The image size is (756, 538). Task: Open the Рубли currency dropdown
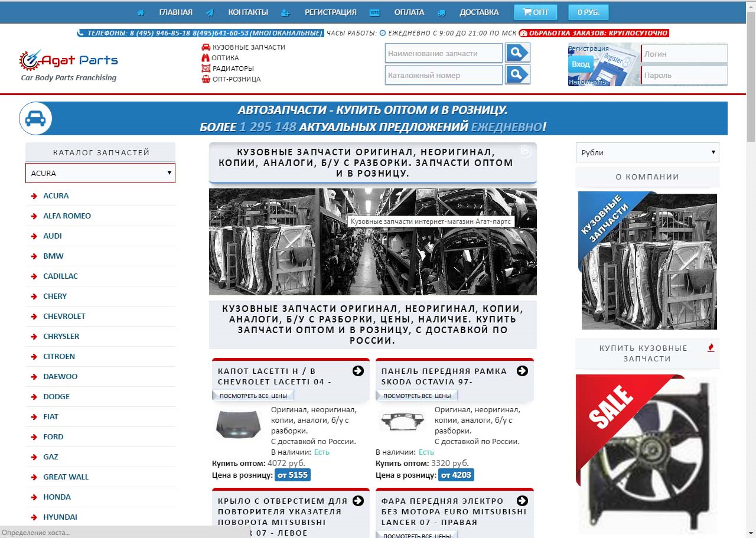click(x=647, y=152)
